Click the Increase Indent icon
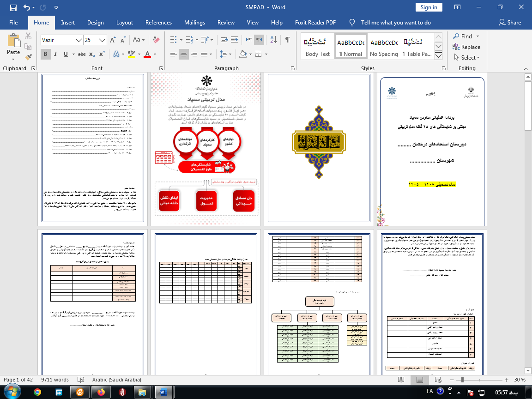 [x=235, y=40]
